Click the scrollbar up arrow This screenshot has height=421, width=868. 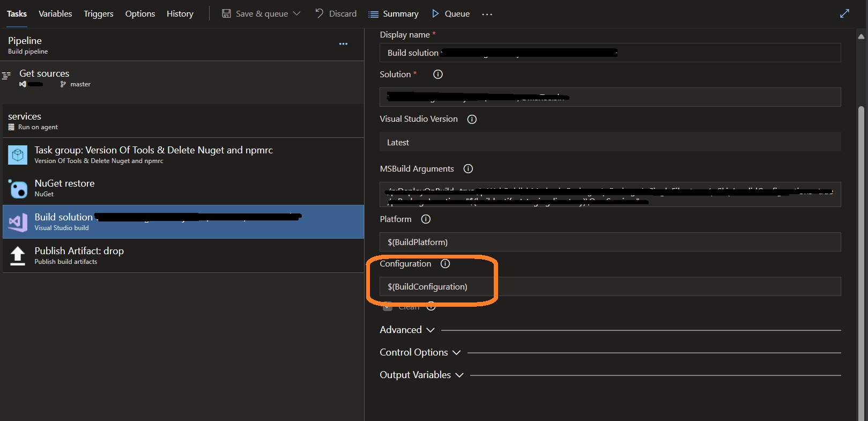[861, 36]
